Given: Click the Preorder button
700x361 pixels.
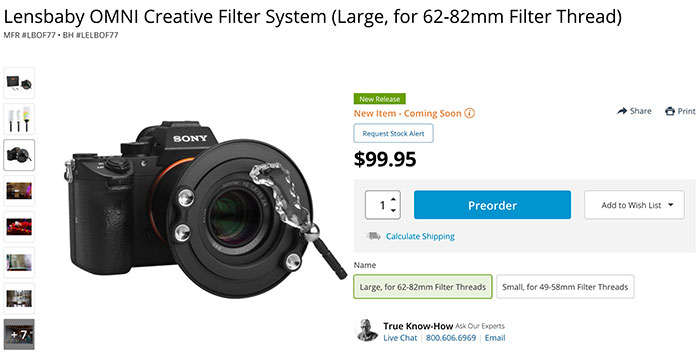Looking at the screenshot, I should (492, 205).
